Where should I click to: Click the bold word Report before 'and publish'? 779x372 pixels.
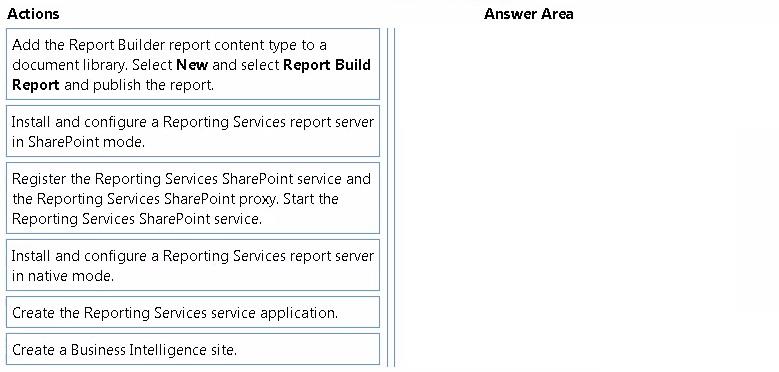[x=36, y=85]
